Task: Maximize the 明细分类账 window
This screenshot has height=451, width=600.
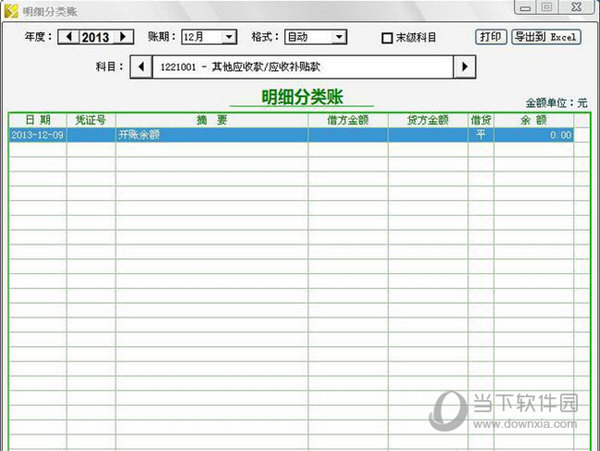Action: [547, 7]
